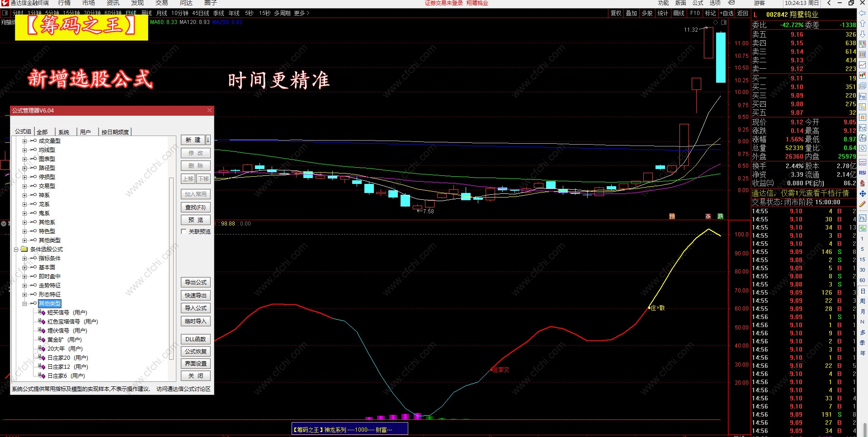The width and height of the screenshot is (868, 437).
Task: Open the candlestick chart icon in right sidebar
Action: 863,75
